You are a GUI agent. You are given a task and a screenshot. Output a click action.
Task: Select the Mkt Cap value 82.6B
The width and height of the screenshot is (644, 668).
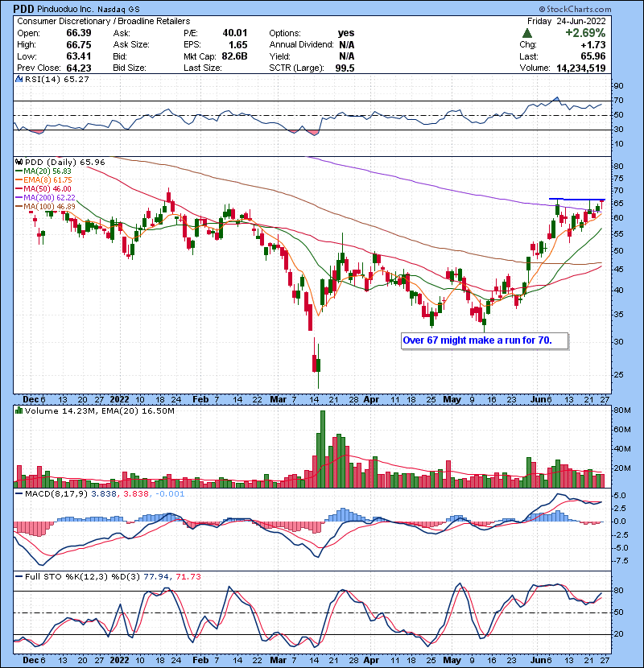(x=235, y=56)
